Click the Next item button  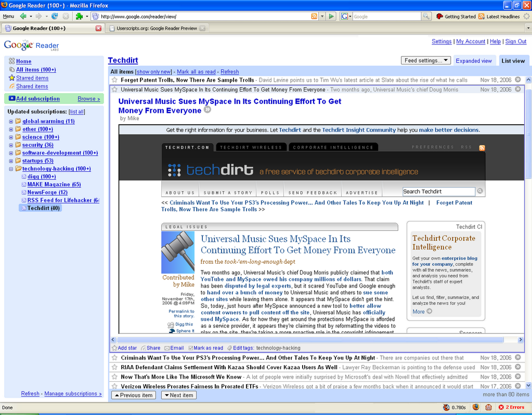(x=178, y=395)
